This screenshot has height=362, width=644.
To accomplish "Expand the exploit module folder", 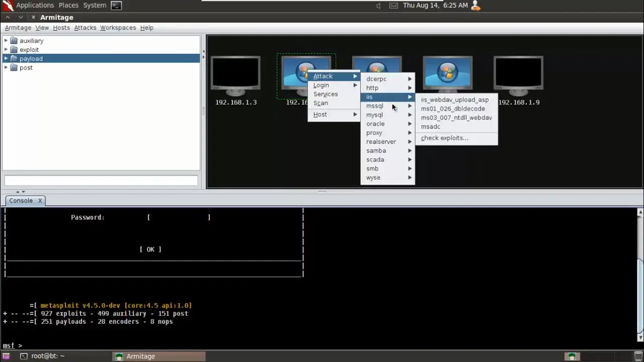I will click(6, 50).
